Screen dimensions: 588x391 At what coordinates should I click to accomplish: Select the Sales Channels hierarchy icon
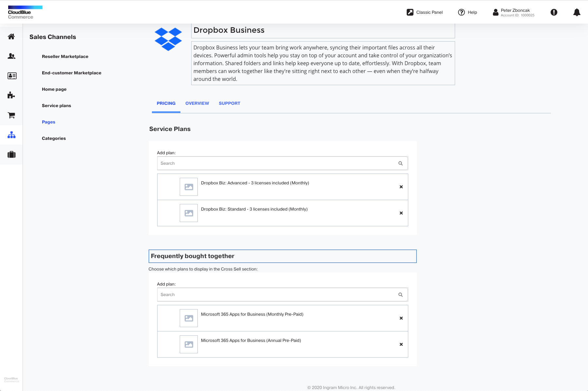[x=11, y=135]
